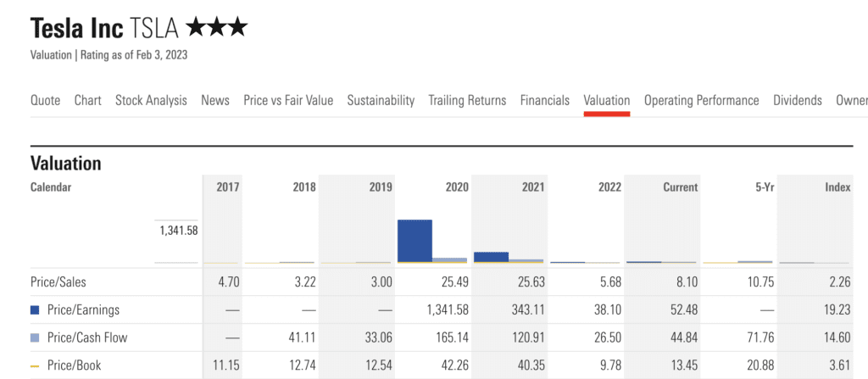This screenshot has height=379, width=868.
Task: Click the 19.23 index Price/Earnings value
Action: point(837,310)
